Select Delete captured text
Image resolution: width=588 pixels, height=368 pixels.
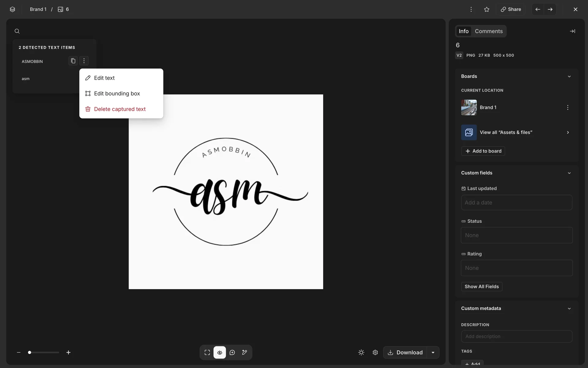120,109
